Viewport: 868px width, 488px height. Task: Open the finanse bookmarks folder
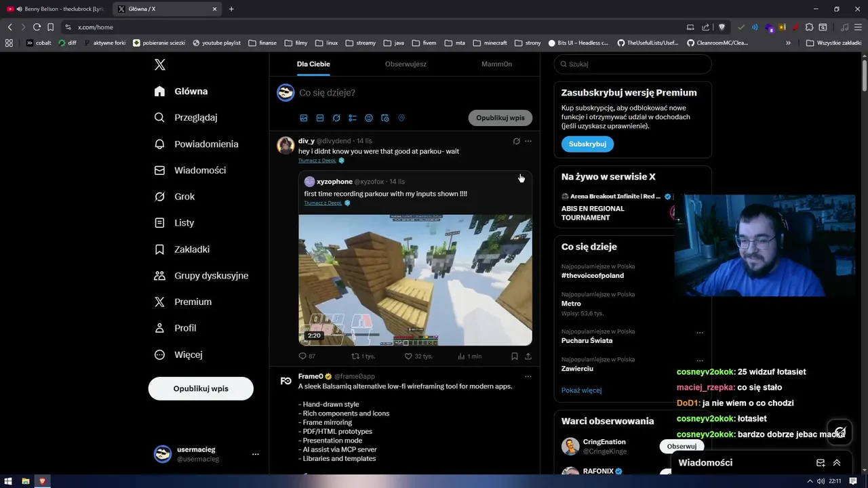click(x=262, y=43)
